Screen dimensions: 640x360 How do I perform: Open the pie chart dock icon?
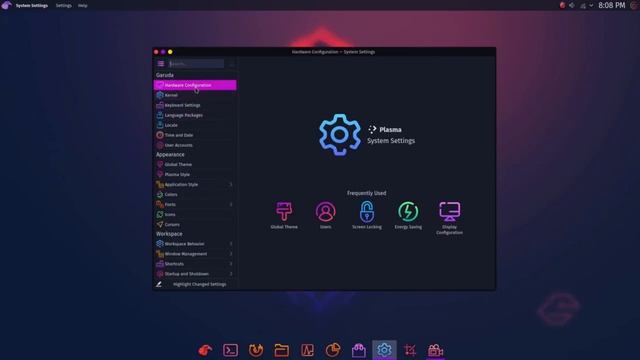pos(333,350)
